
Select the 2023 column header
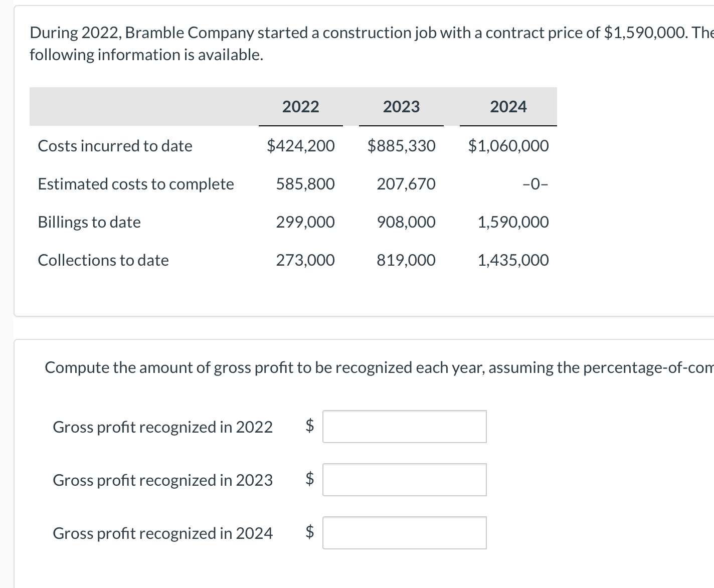click(401, 106)
